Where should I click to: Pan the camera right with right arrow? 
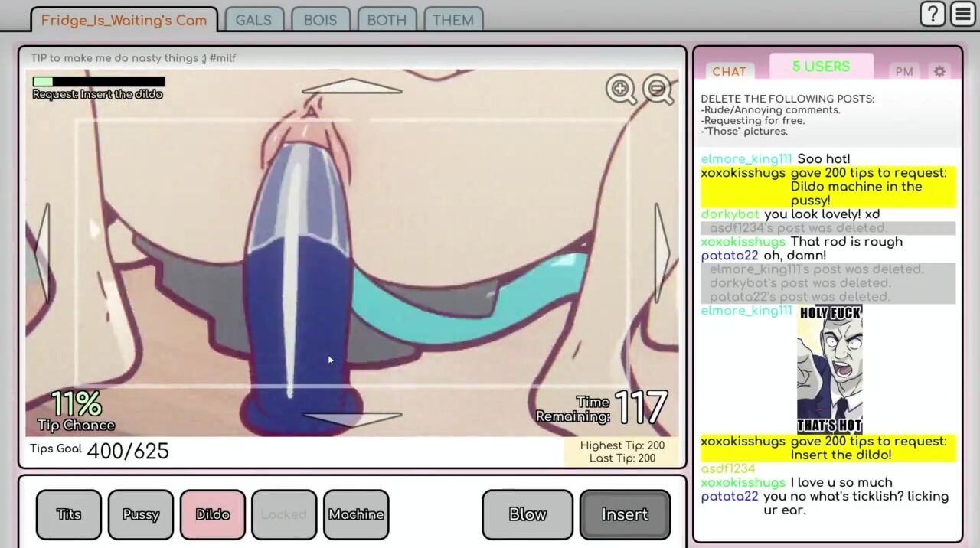point(661,251)
